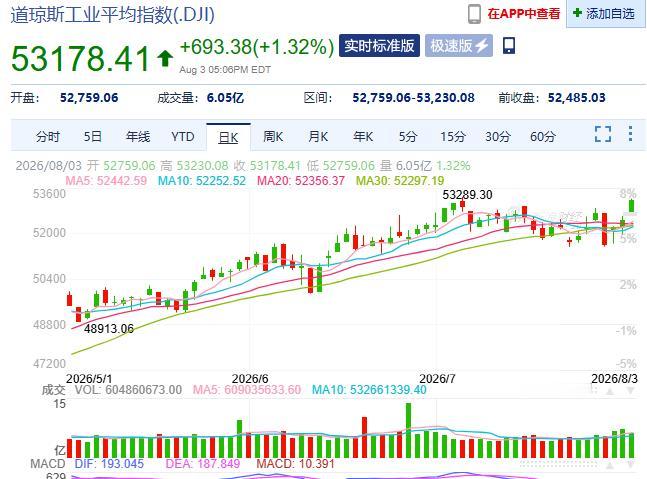Select the 日K chart tab
The height and width of the screenshot is (479, 647).
coord(228,137)
